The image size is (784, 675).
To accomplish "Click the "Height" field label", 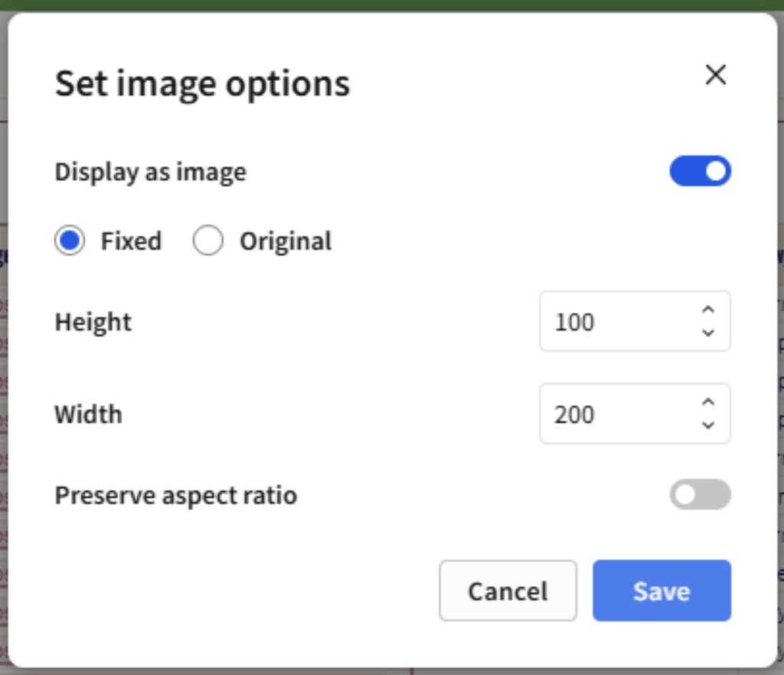I will click(x=93, y=322).
